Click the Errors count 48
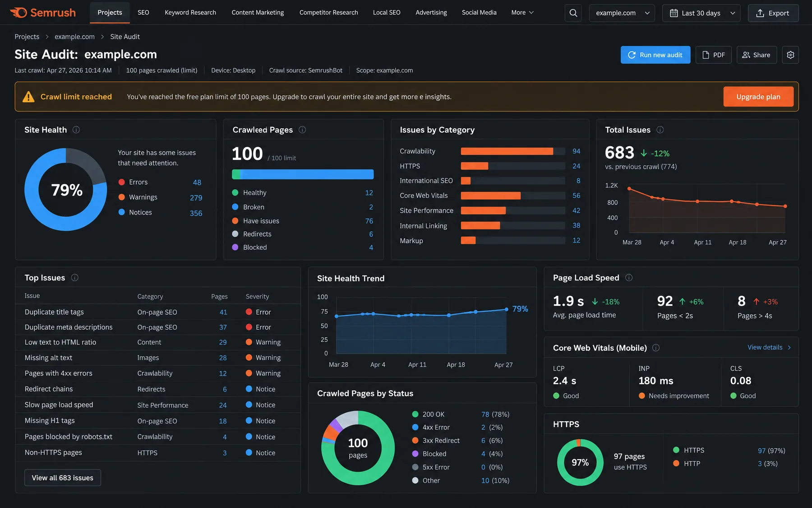Image resolution: width=812 pixels, height=508 pixels. 197,182
